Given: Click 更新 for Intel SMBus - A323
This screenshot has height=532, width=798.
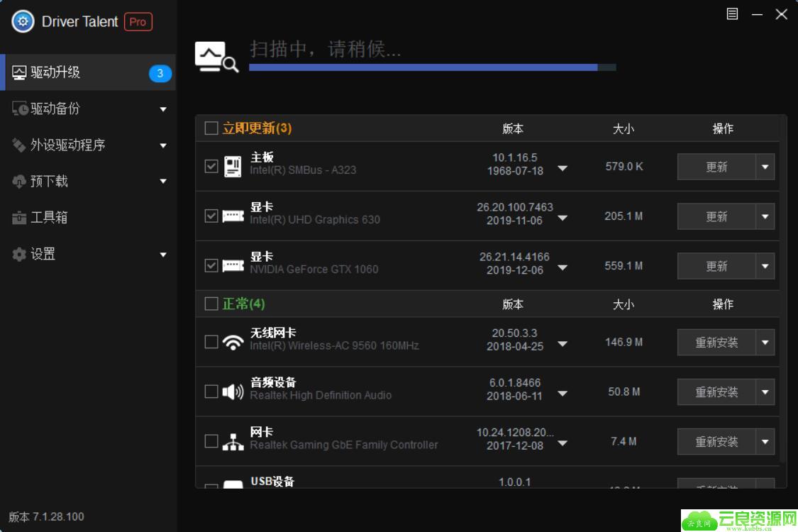Looking at the screenshot, I should click(x=716, y=167).
